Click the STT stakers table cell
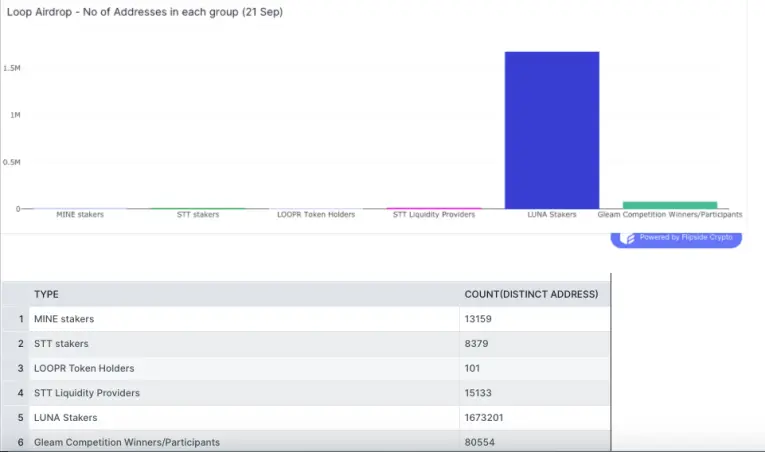The image size is (765, 452). [244, 344]
